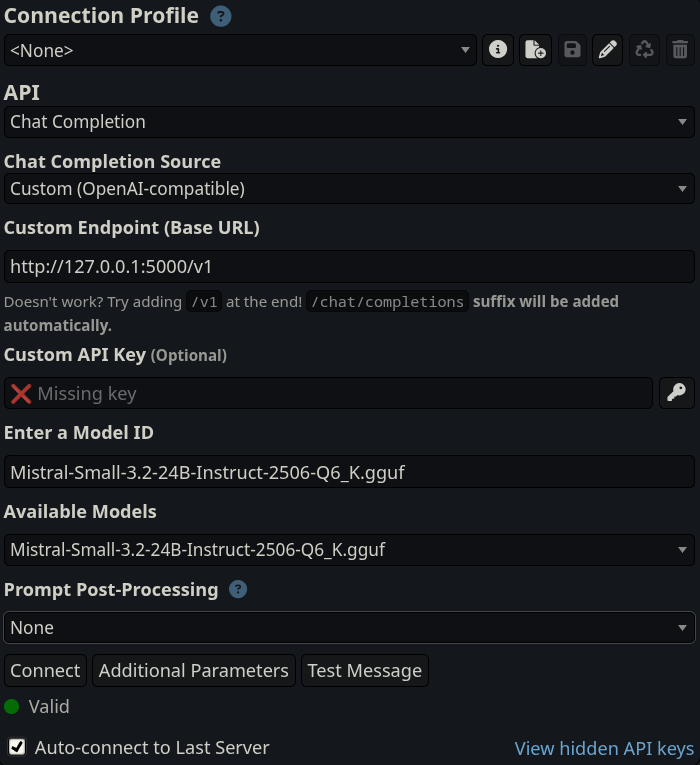Image resolution: width=700 pixels, height=765 pixels.
Task: Open View hidden API keys link
Action: click(604, 748)
